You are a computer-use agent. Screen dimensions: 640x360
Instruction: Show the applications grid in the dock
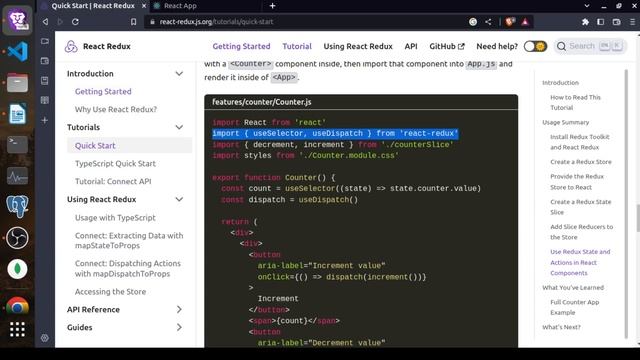pos(17,329)
